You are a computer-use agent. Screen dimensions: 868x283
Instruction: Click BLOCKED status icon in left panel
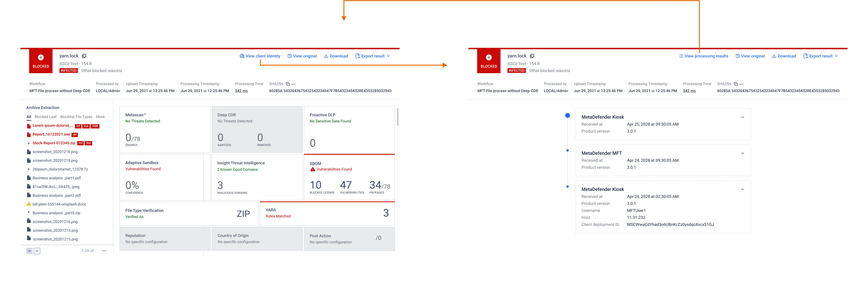click(41, 58)
